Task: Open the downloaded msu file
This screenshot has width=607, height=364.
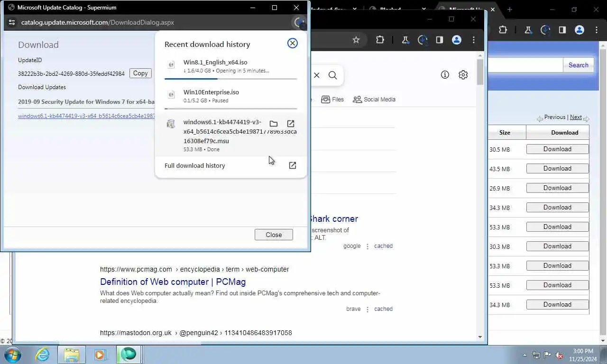Action: click(291, 124)
